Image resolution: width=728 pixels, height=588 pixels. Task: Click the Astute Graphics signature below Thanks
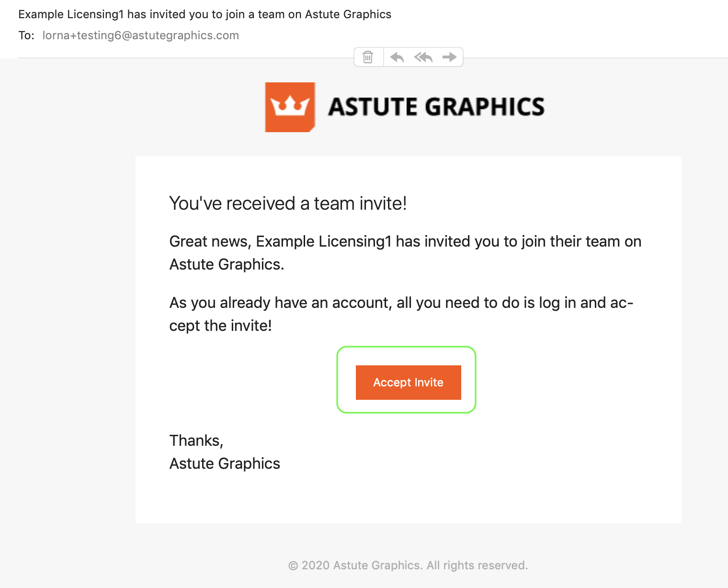click(225, 464)
